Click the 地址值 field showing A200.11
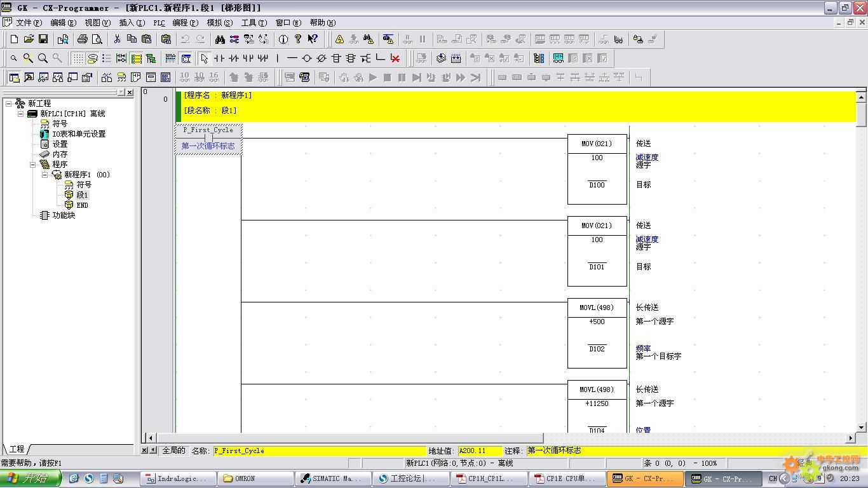This screenshot has width=868, height=488. (480, 451)
